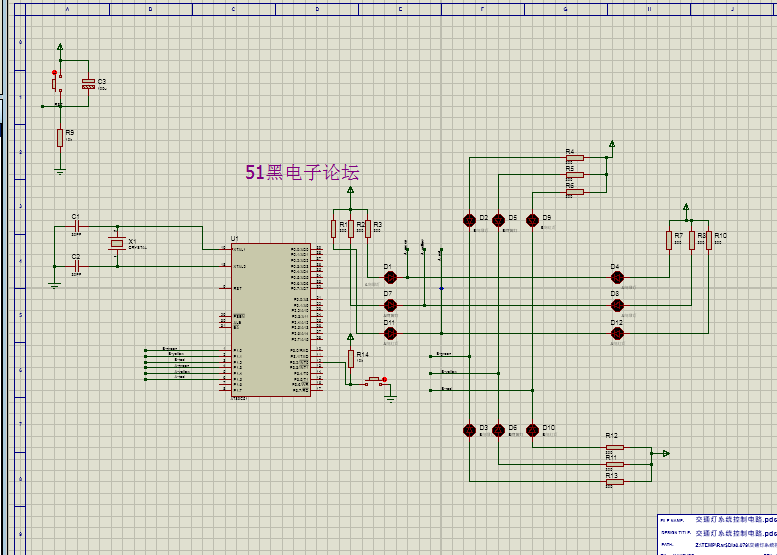Select LED D10
Image resolution: width=777 pixels, height=555 pixels.
click(x=532, y=430)
